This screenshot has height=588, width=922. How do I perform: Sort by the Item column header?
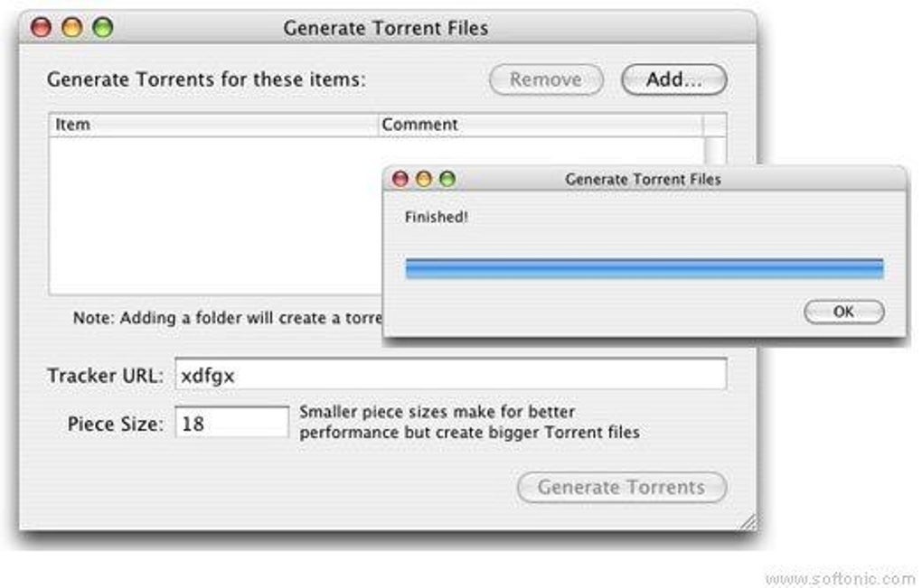tap(212, 125)
